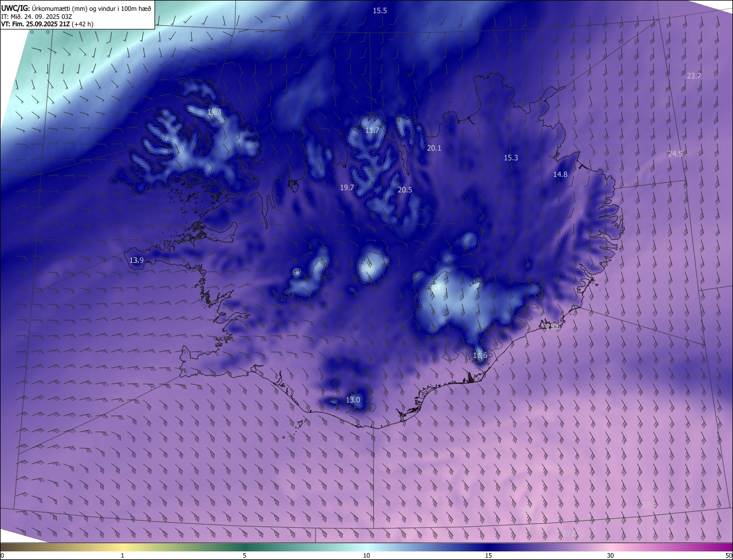Click the 13.0 value label near the south coast

(x=353, y=400)
